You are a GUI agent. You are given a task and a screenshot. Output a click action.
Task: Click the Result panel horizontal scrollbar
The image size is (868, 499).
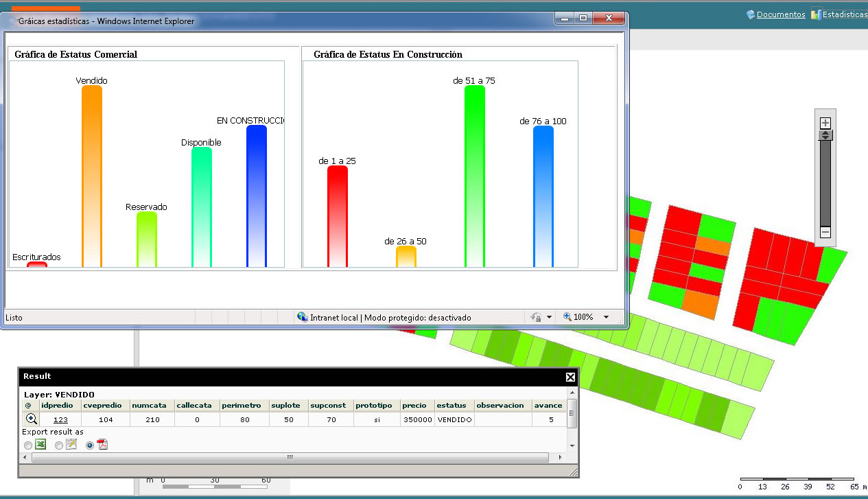click(289, 457)
